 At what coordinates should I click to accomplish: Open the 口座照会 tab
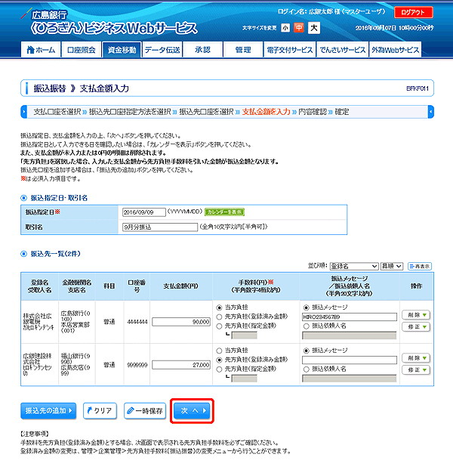(x=82, y=49)
